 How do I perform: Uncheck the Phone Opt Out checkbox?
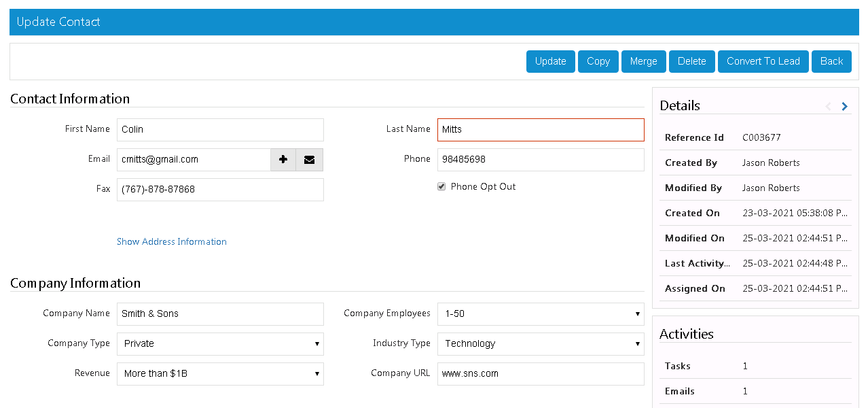[x=441, y=186]
